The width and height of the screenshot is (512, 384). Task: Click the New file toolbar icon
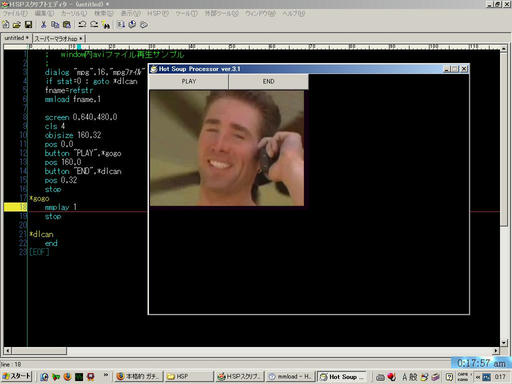[x=6, y=24]
